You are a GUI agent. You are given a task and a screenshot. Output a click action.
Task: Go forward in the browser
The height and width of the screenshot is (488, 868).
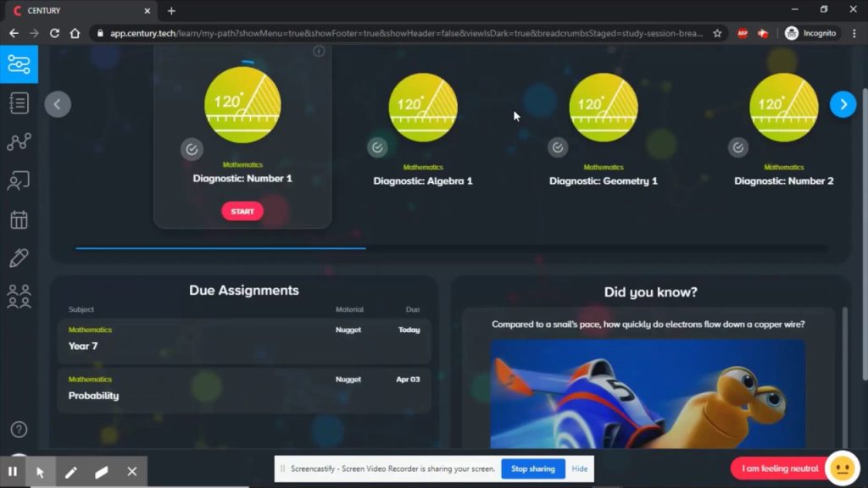(x=34, y=33)
